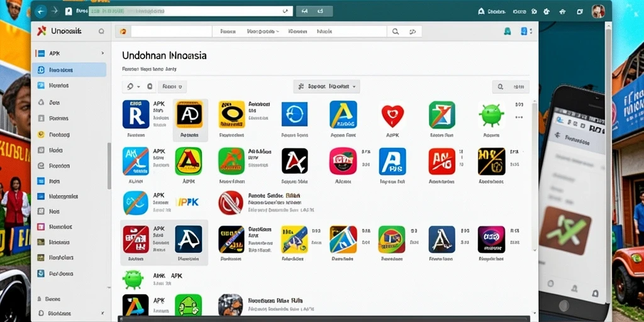Click the orange icon in the app toolbar

123,31
